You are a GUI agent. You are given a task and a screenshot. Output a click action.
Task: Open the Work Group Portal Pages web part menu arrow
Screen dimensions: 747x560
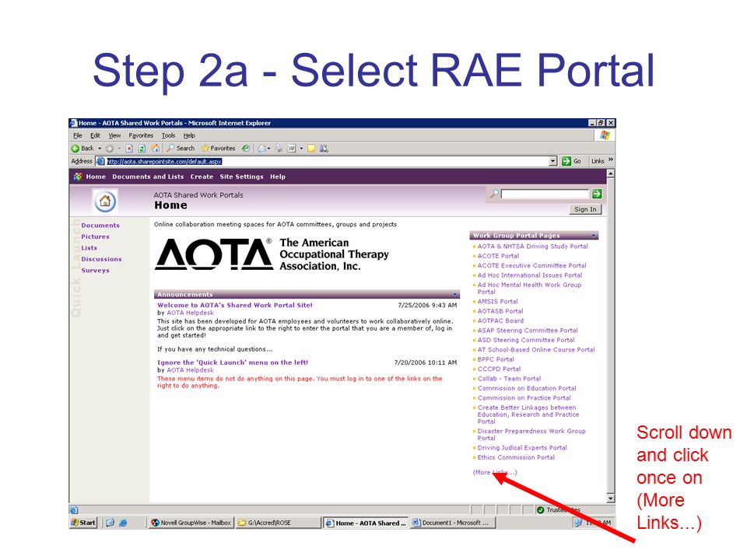click(x=594, y=235)
